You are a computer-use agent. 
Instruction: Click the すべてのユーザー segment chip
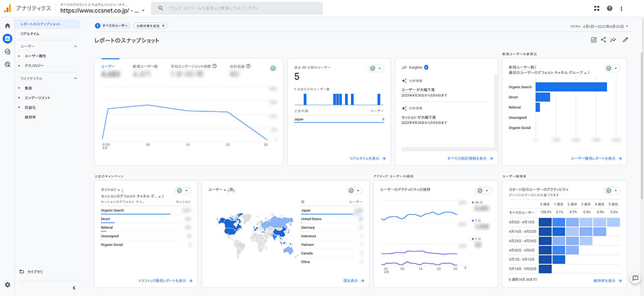(111, 26)
